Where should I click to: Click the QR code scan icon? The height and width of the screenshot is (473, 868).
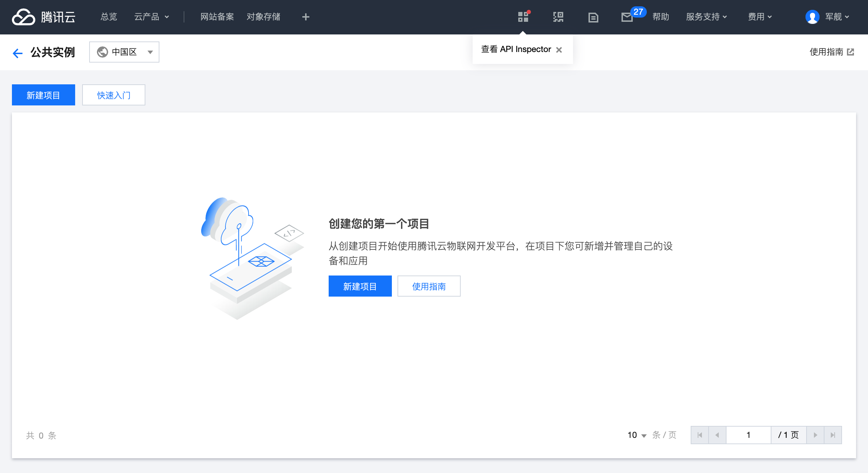pos(558,17)
